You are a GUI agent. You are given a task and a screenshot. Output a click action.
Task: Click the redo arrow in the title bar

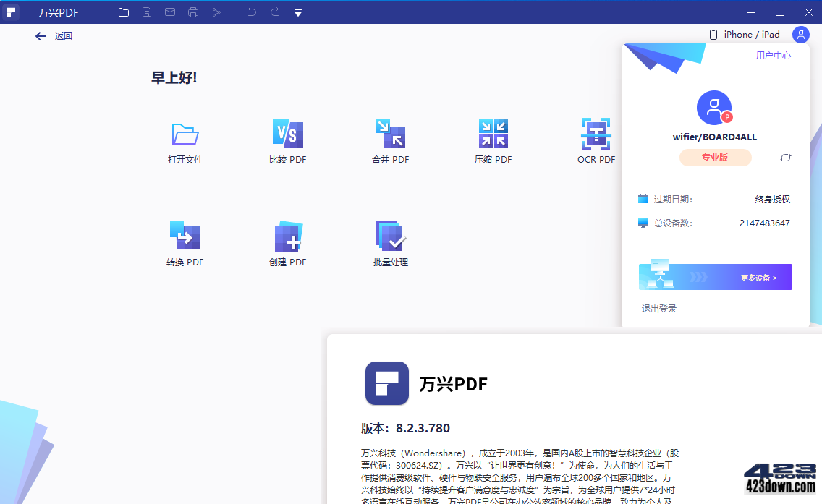point(275,12)
